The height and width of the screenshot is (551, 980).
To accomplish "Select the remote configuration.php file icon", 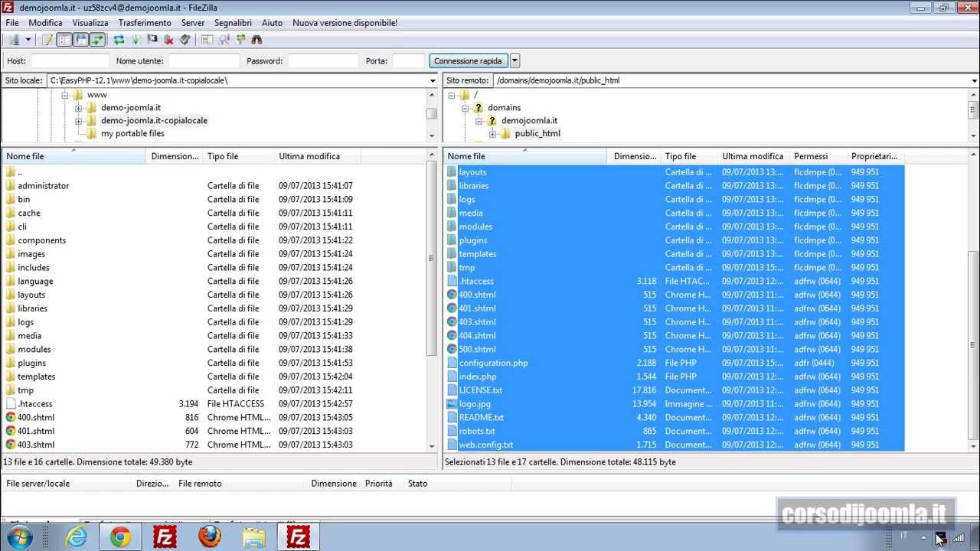I will coord(452,364).
